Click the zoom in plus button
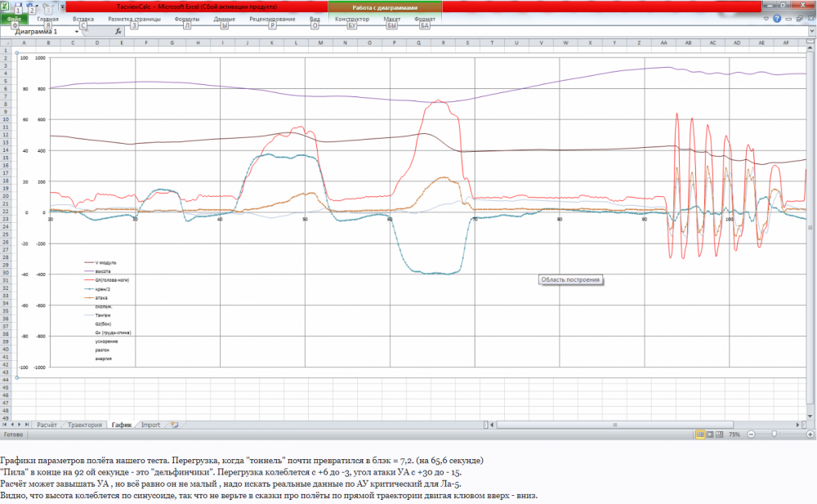This screenshot has height=504, width=817. 810,435
